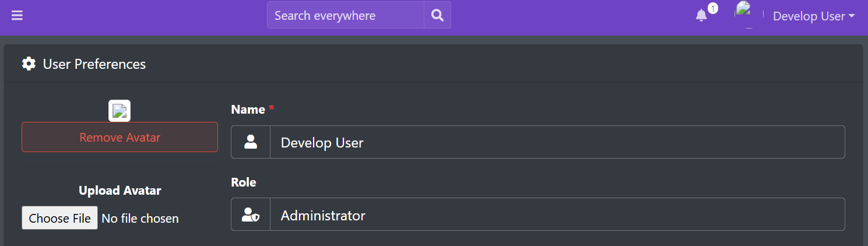Focus the Search everywhere field
Screen dimensions: 868x246
tap(345, 15)
